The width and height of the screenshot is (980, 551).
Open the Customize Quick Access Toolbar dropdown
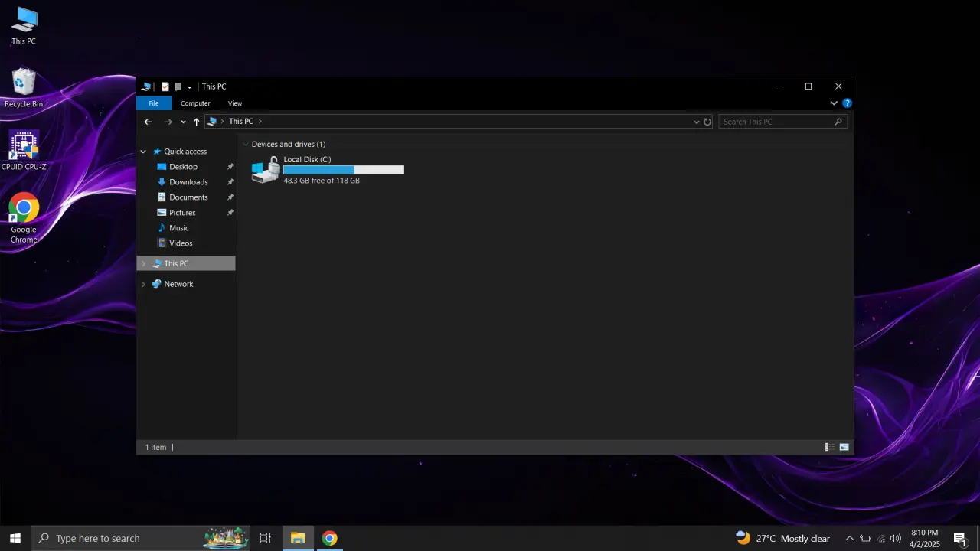pyautogui.click(x=189, y=87)
